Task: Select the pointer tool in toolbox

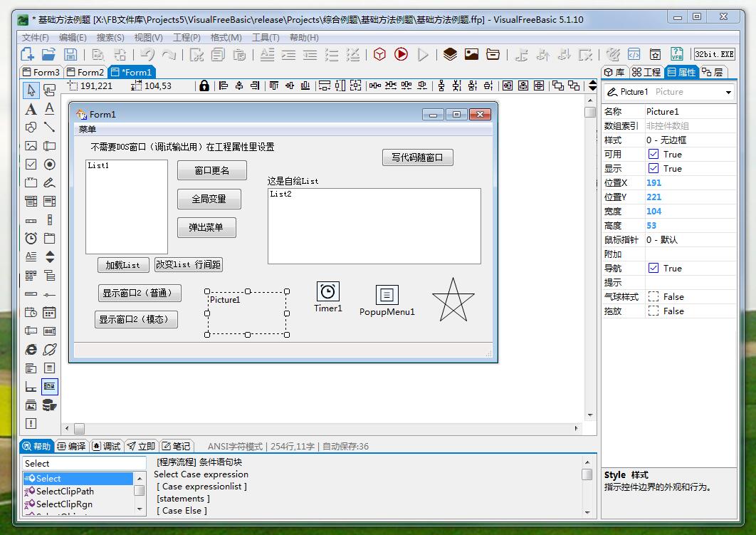Action: pos(31,90)
